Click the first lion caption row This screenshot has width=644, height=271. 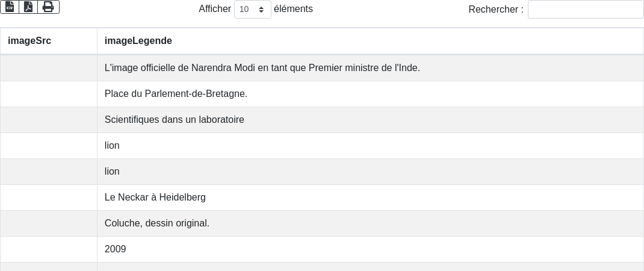tap(322, 146)
